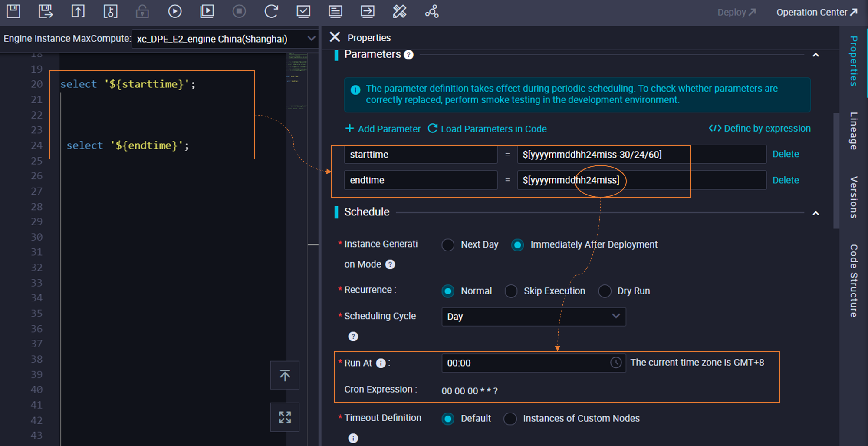
Task: Switch to the Properties side tab
Action: [x=853, y=61]
